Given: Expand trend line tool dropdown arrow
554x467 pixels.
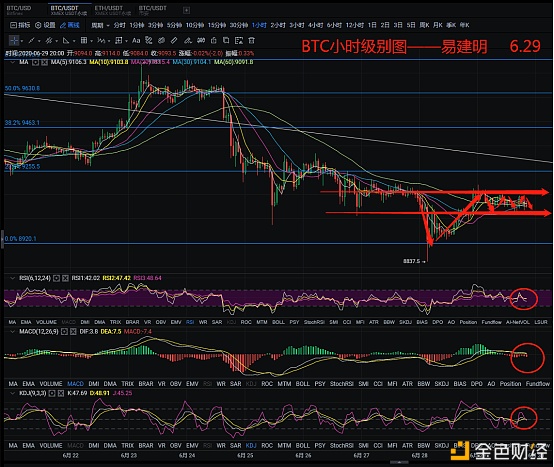Looking at the screenshot, I should (39, 41).
